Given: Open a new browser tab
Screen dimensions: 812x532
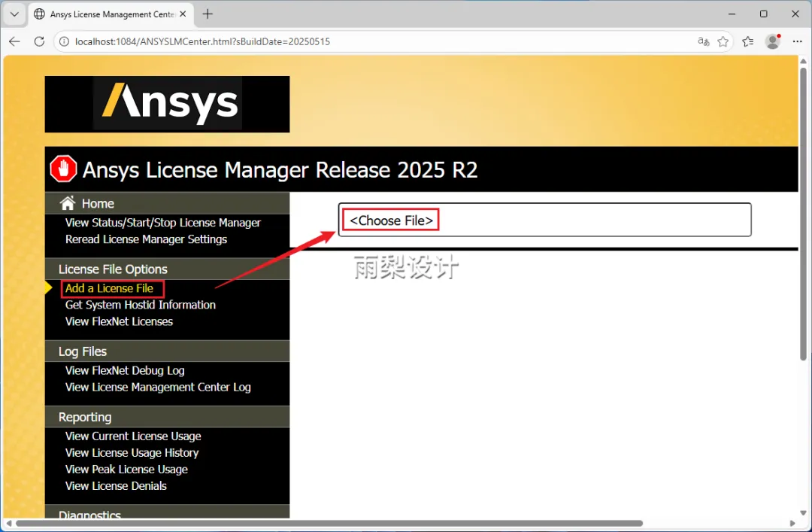Looking at the screenshot, I should [x=208, y=14].
